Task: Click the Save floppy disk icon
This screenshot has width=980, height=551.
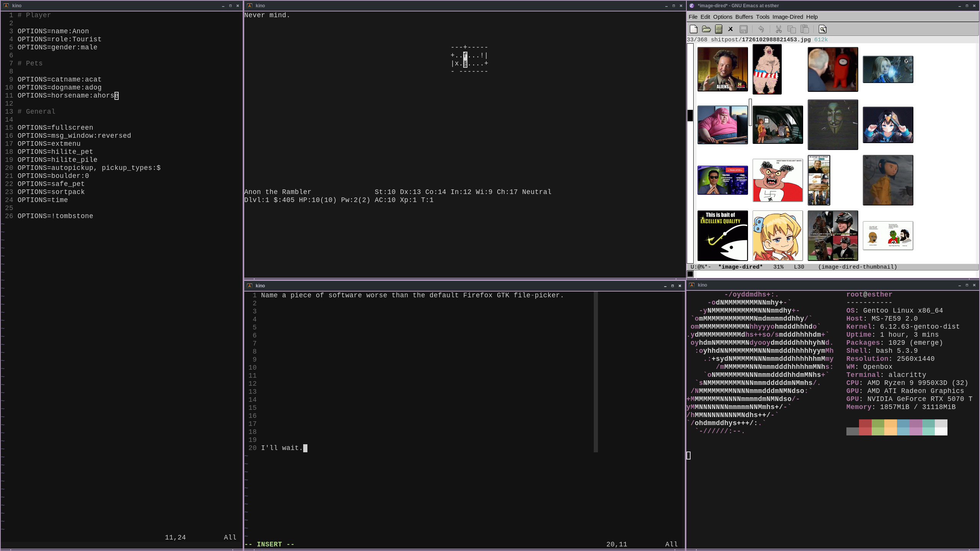Action: 743,29
